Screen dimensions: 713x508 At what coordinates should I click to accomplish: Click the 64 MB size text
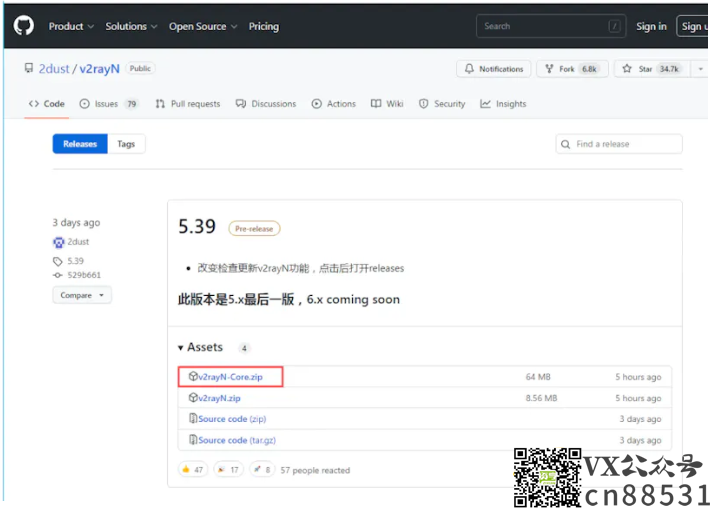pos(538,377)
